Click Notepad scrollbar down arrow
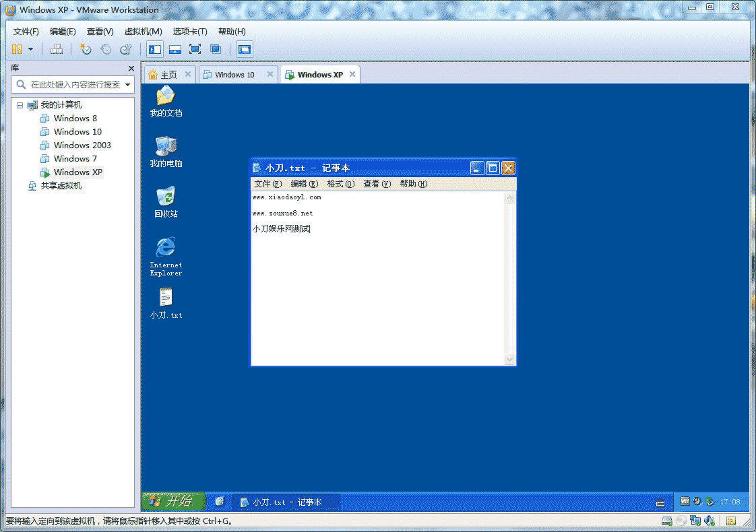The height and width of the screenshot is (532, 756). tap(509, 360)
